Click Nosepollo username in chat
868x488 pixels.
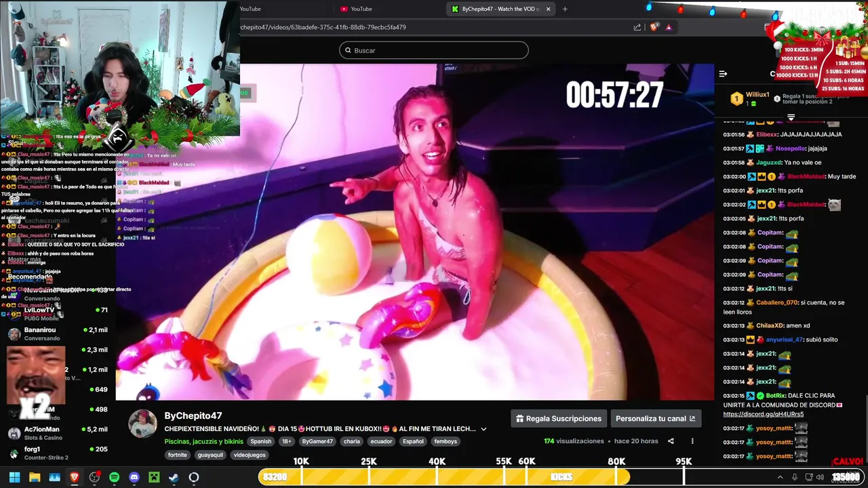791,148
